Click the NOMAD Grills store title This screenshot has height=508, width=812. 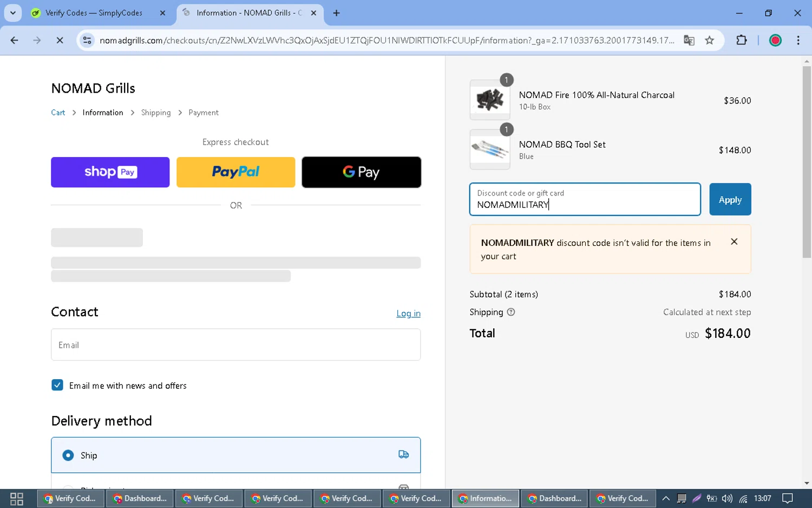click(93, 88)
